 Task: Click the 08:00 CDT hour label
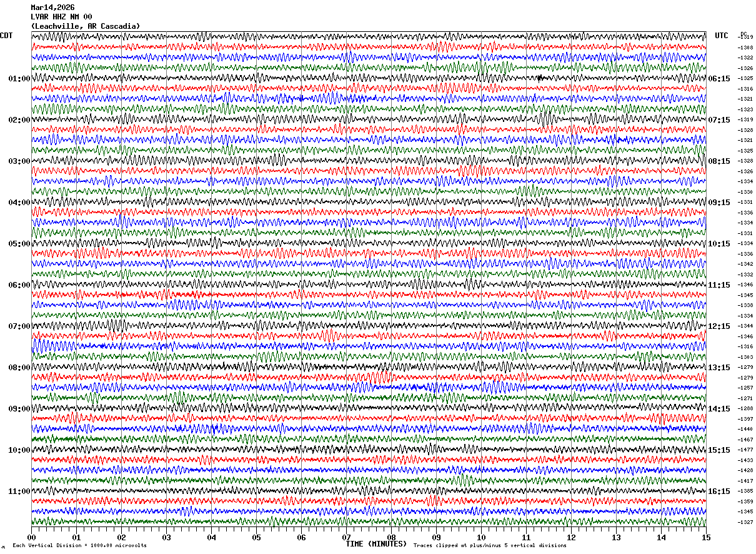pyautogui.click(x=19, y=368)
